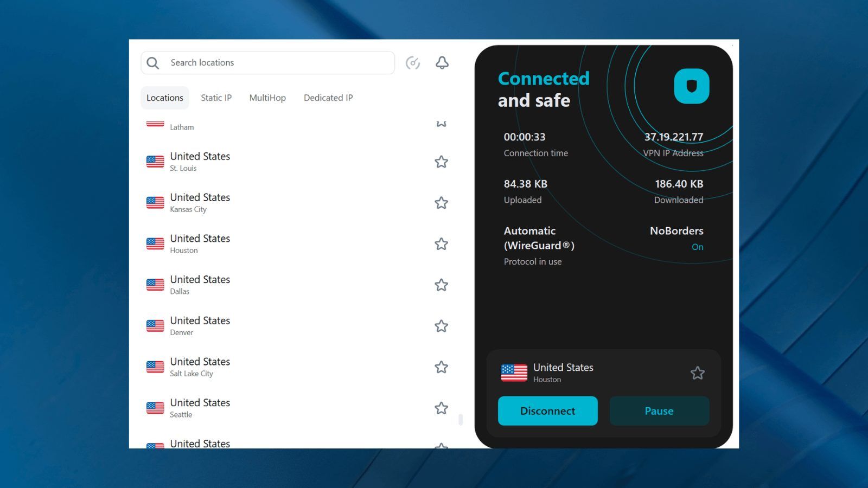Favorite the Denver server star
Image resolution: width=868 pixels, height=488 pixels.
click(x=442, y=326)
